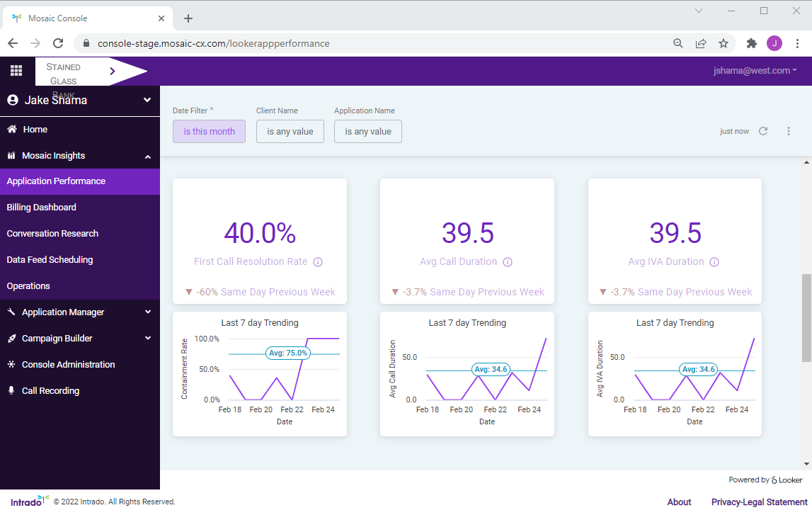Open the apps grid waffle icon
Image resolution: width=812 pixels, height=515 pixels.
click(x=16, y=70)
